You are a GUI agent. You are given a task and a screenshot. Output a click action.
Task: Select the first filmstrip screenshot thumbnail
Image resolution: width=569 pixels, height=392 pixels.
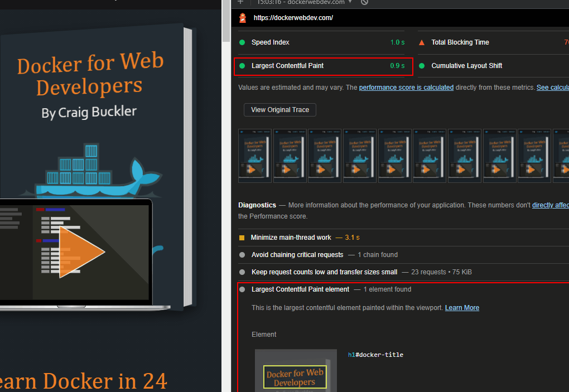point(255,156)
